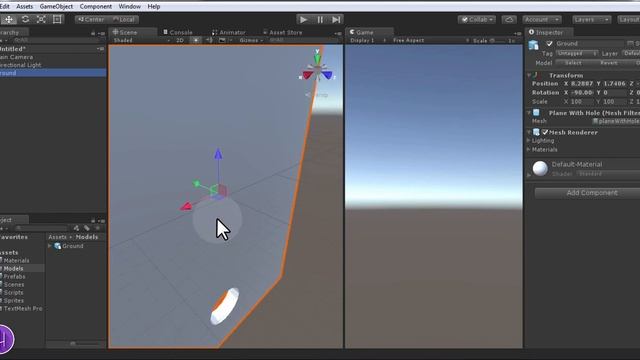Toggle scene lighting button
The width and height of the screenshot is (640, 360).
click(x=196, y=40)
